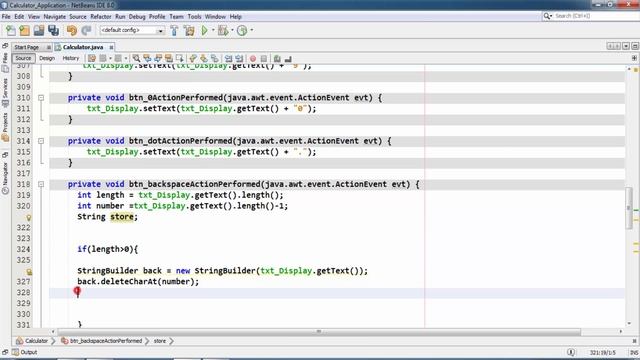Switch editor to Design view

click(47, 58)
